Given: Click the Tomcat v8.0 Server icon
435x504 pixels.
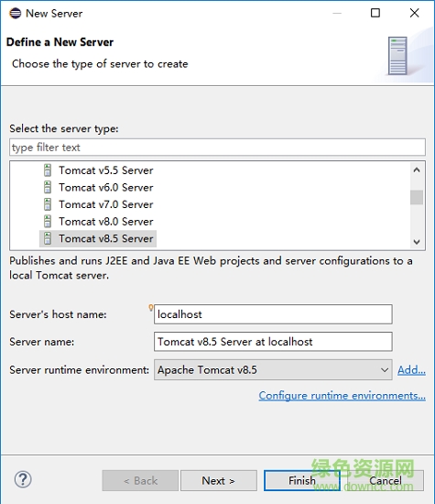Looking at the screenshot, I should 48,222.
